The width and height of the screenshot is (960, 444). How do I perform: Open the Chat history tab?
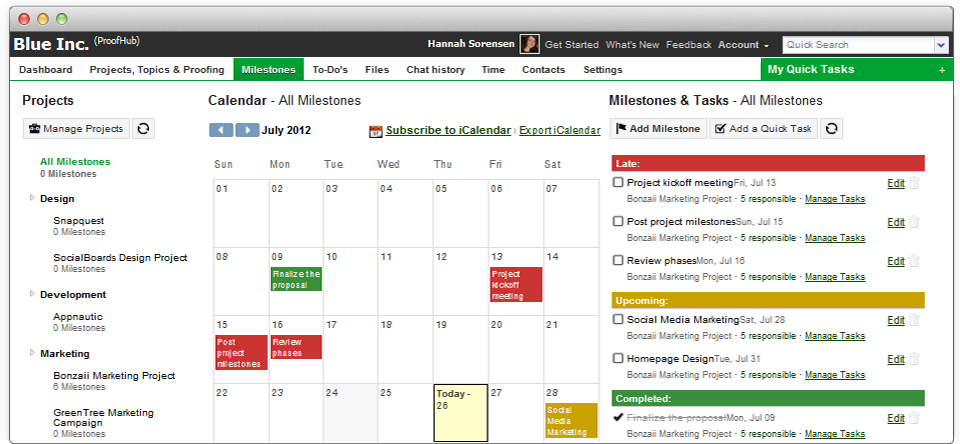pos(435,70)
